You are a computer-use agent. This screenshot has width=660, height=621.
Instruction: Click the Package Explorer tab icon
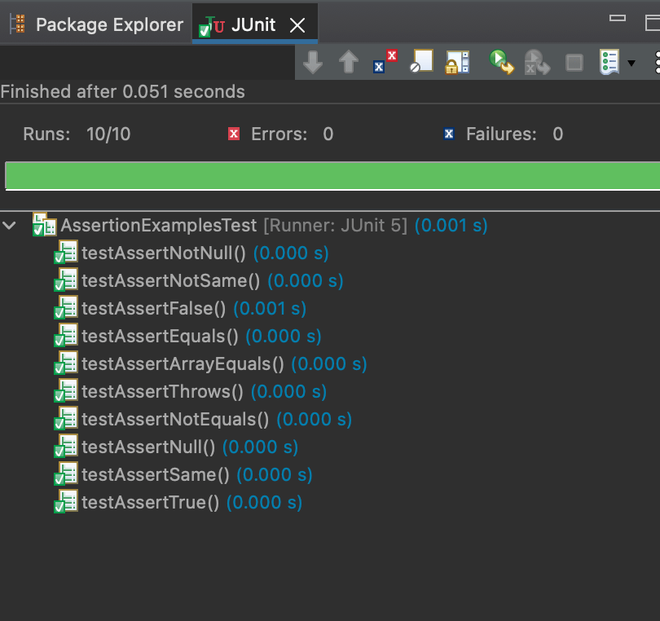click(x=18, y=24)
